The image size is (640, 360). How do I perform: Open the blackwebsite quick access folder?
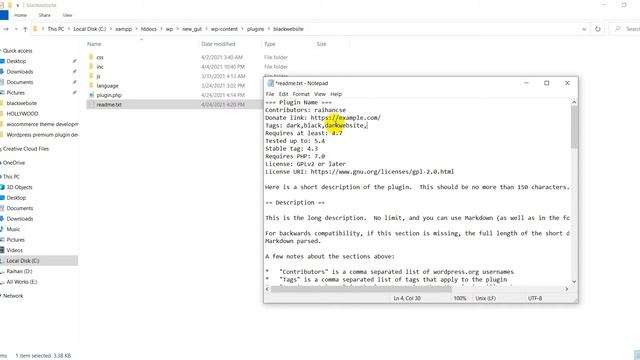click(x=22, y=103)
